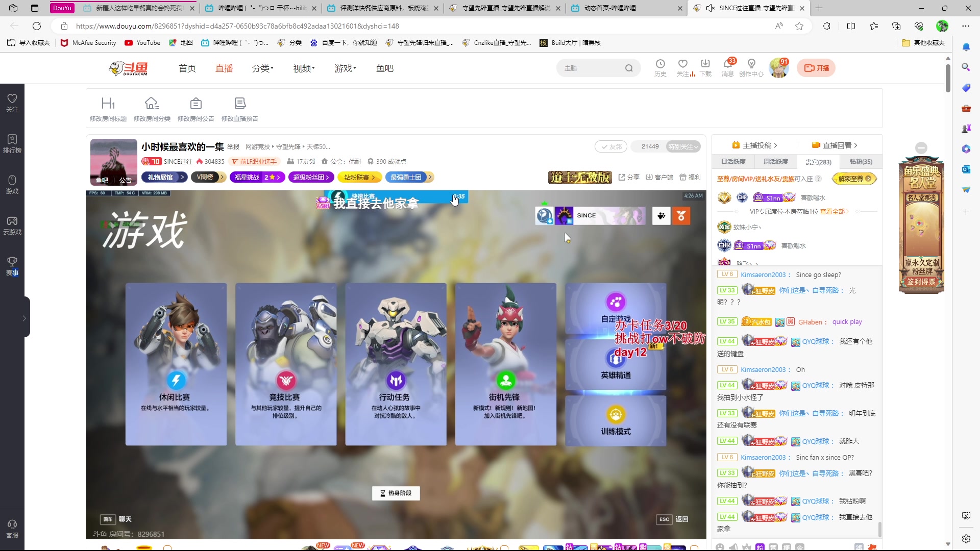The image size is (980, 551).
Task: Open 超级粉丝团 badge
Action: click(x=311, y=177)
